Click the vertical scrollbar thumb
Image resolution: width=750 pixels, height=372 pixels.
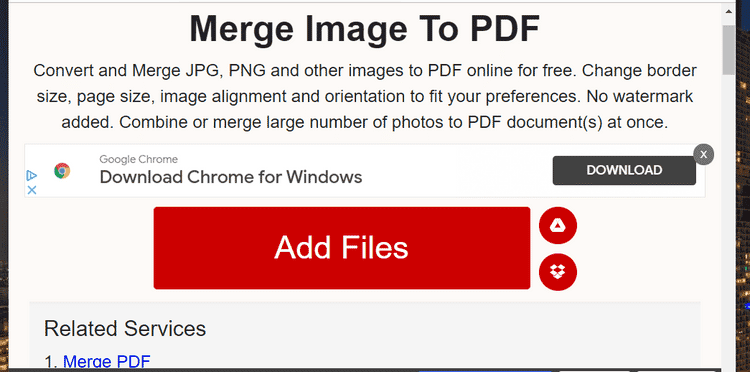(728, 50)
